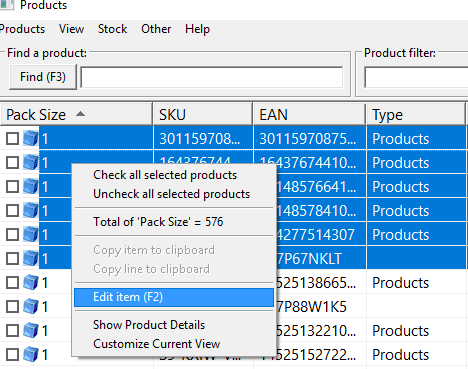
Task: Click the cube icon beside the 30115970875 row checkbox
Action: point(31,138)
